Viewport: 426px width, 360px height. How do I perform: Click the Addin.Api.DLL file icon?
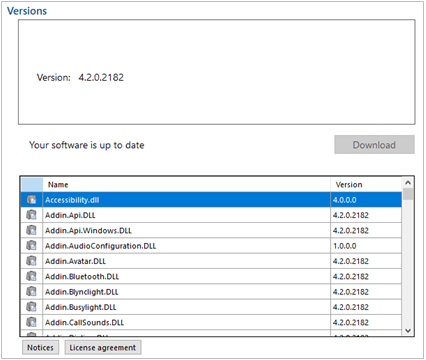click(x=31, y=215)
